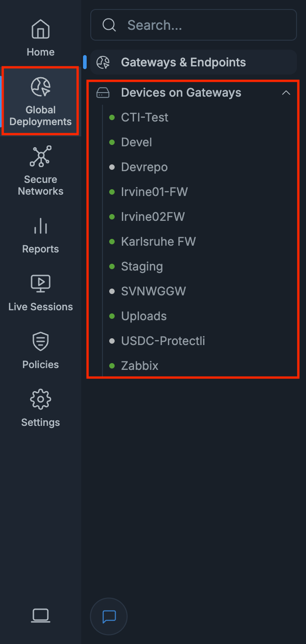Select the CTI-Test device
This screenshot has height=644, width=306.
point(144,117)
